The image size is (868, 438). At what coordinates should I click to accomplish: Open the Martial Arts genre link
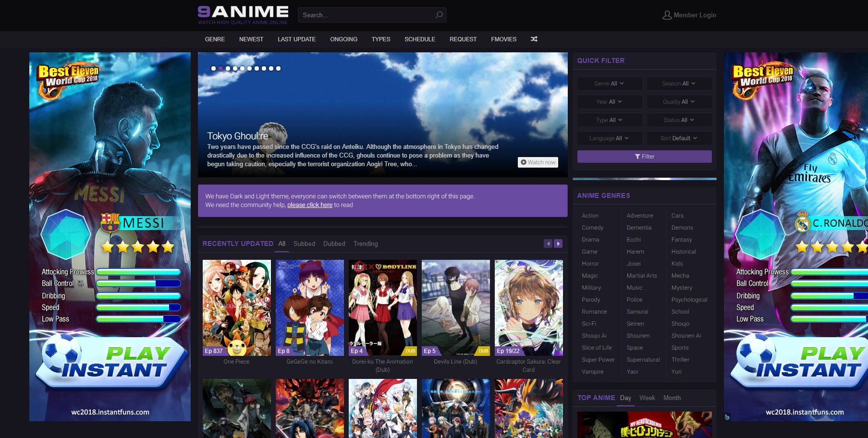[x=642, y=276]
